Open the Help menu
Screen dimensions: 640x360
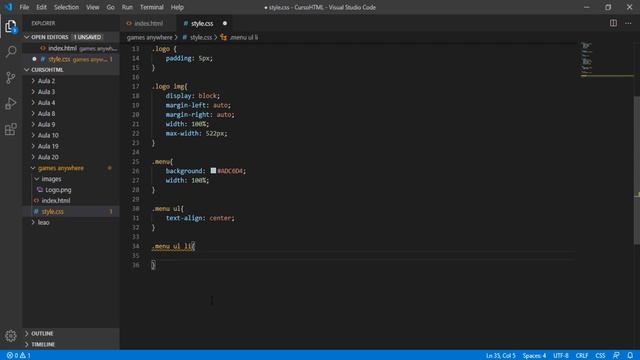tap(177, 7)
